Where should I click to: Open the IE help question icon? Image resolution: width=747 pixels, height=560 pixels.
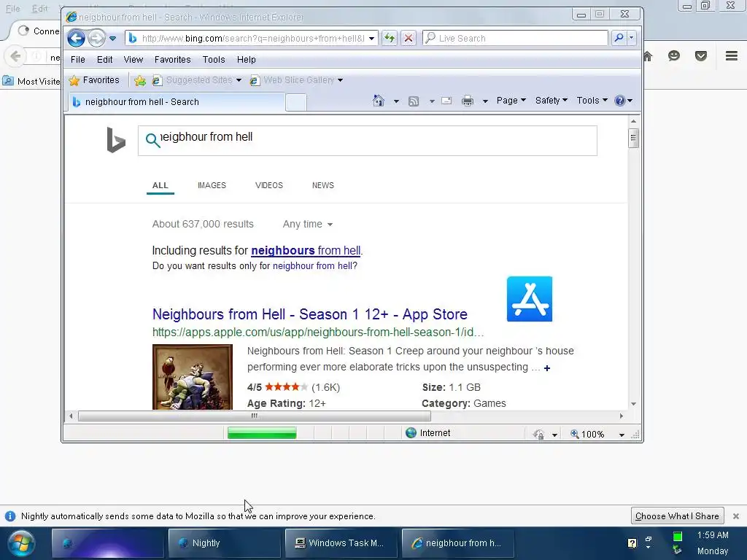pyautogui.click(x=620, y=101)
